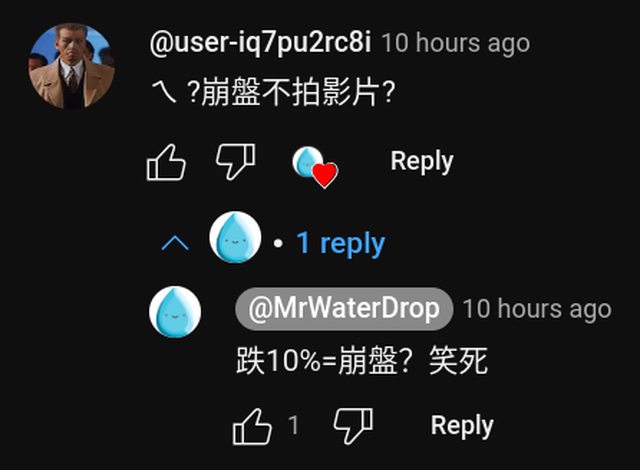The width and height of the screenshot is (640, 470).
Task: Select the reply text '跌10%=崩盤? 笑死'
Action: coord(362,361)
